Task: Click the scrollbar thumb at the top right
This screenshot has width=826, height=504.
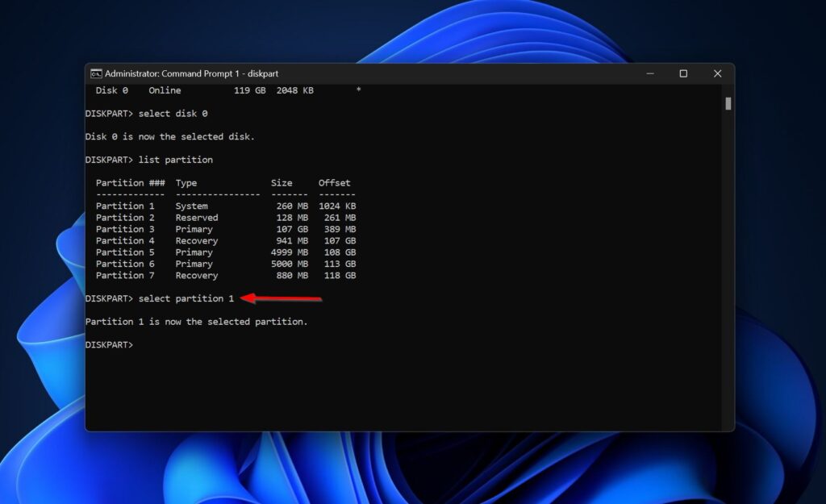Action: 727,102
